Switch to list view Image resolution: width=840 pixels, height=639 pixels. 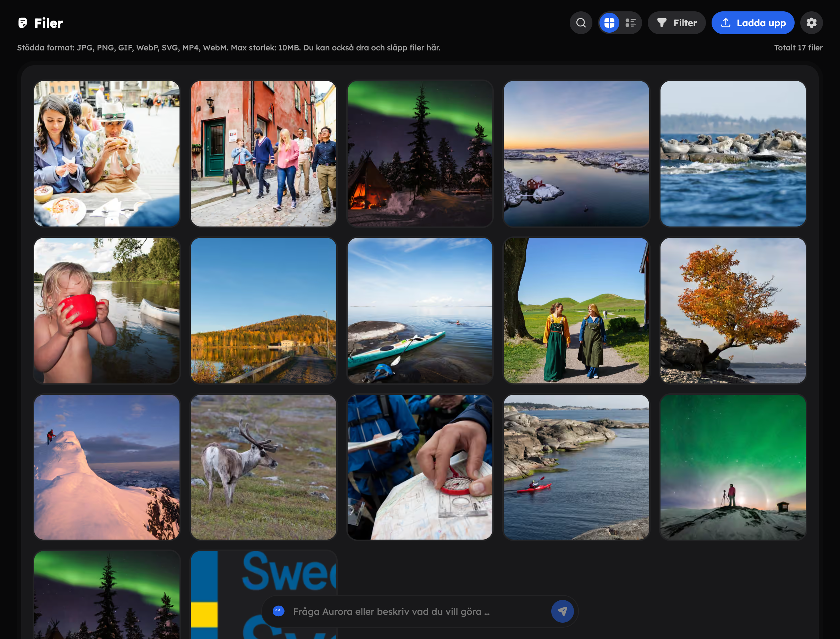pos(631,23)
